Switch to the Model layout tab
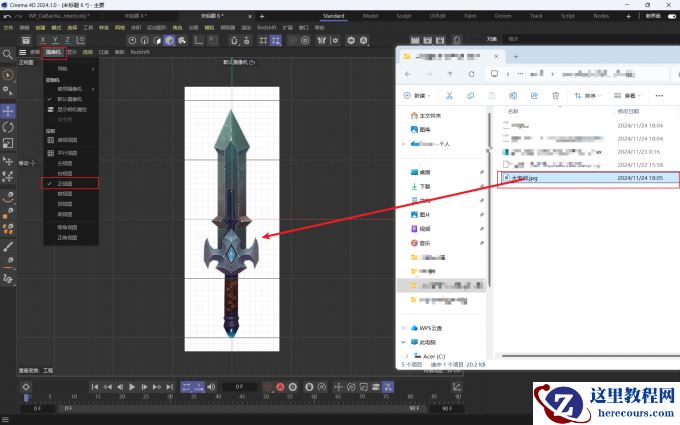Screen dimensions: 680x425 pyautogui.click(x=370, y=16)
